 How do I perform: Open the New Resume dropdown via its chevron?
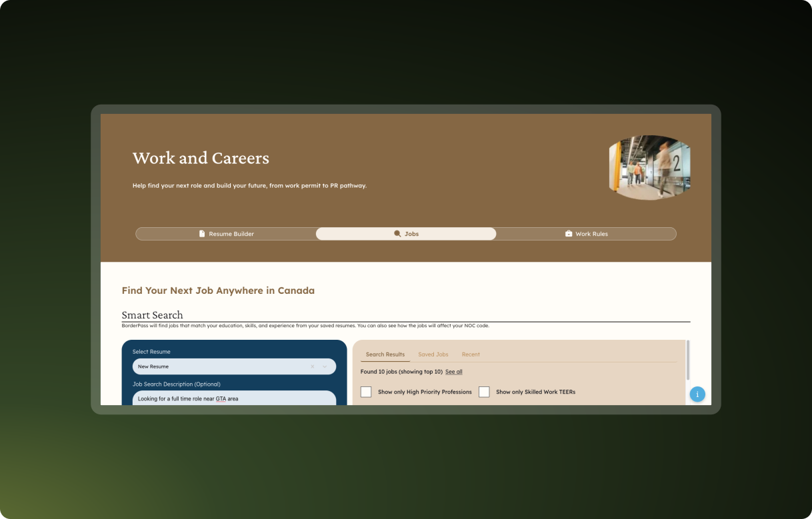324,366
